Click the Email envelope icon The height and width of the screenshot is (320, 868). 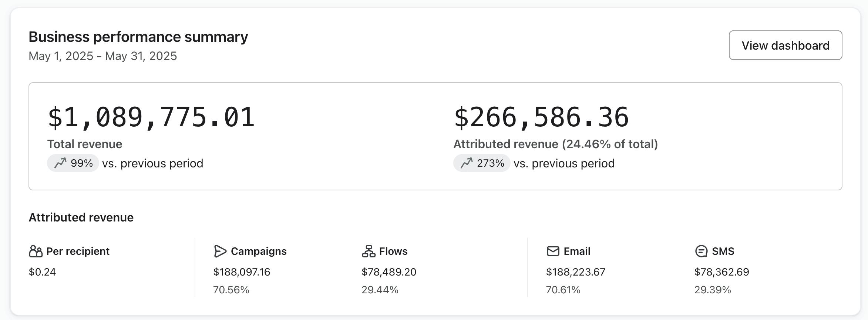pyautogui.click(x=553, y=251)
